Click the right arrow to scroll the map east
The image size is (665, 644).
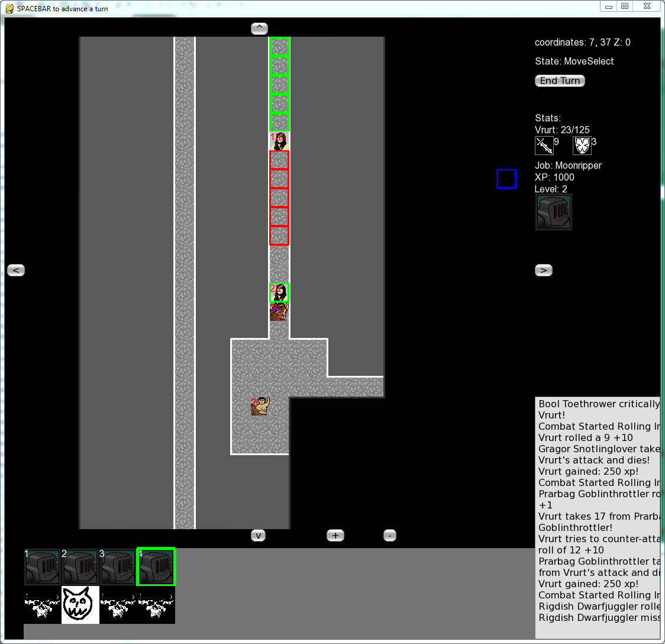(543, 270)
